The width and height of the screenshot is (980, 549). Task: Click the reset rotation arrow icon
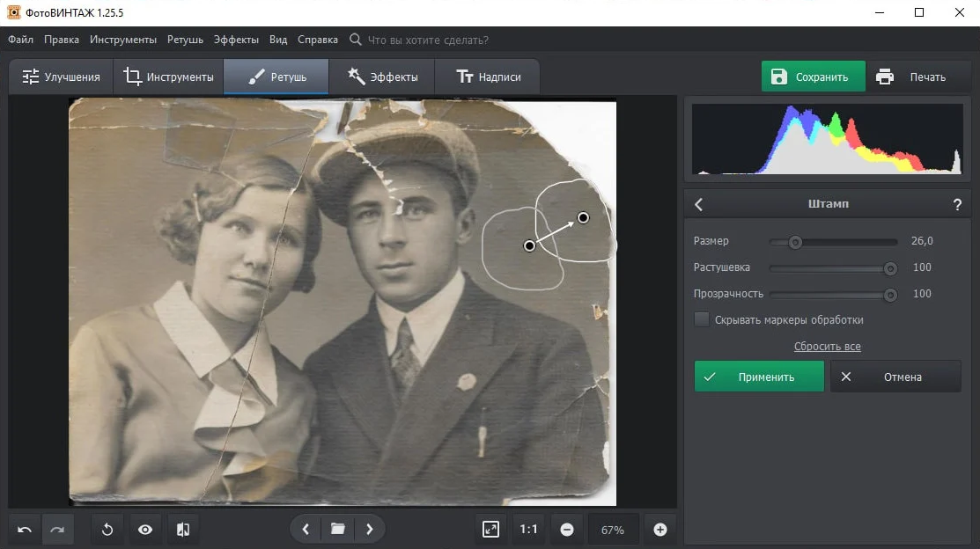[x=107, y=530]
